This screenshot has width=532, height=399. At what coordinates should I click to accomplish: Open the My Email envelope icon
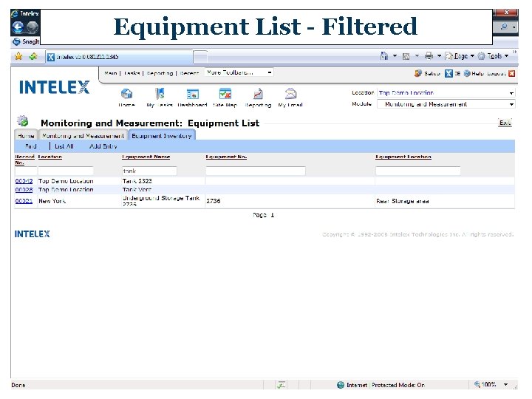coord(290,94)
